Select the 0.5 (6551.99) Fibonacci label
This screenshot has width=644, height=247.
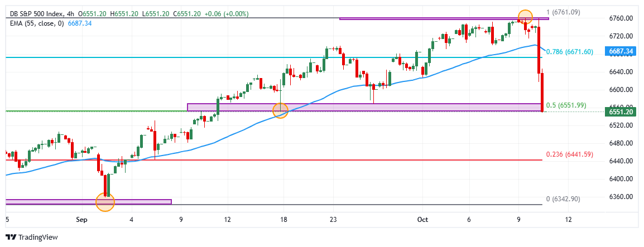[x=566, y=105]
